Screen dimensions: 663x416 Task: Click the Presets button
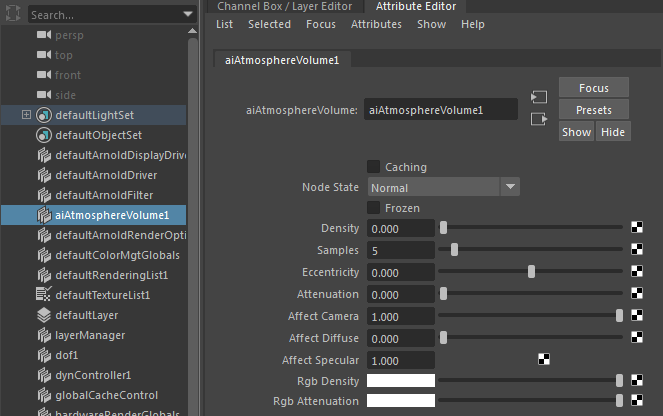[594, 110]
